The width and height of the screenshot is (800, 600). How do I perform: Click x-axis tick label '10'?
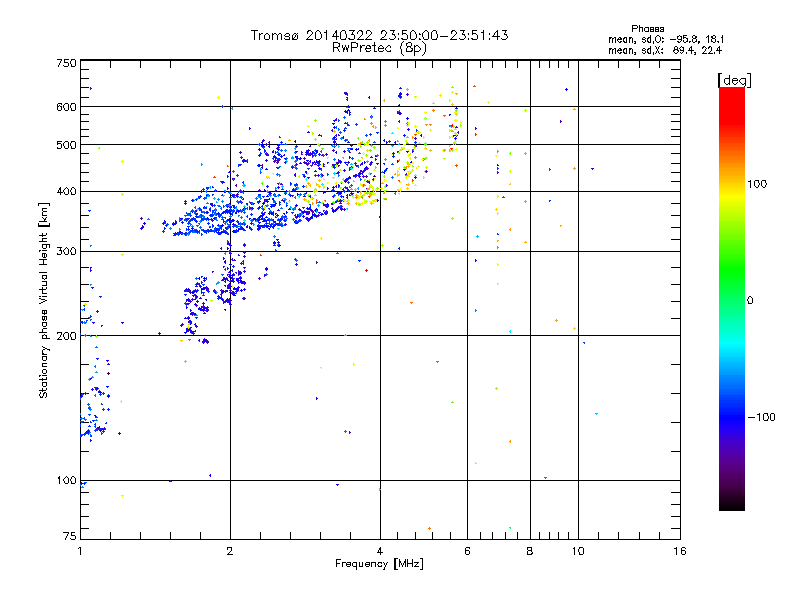pos(578,551)
